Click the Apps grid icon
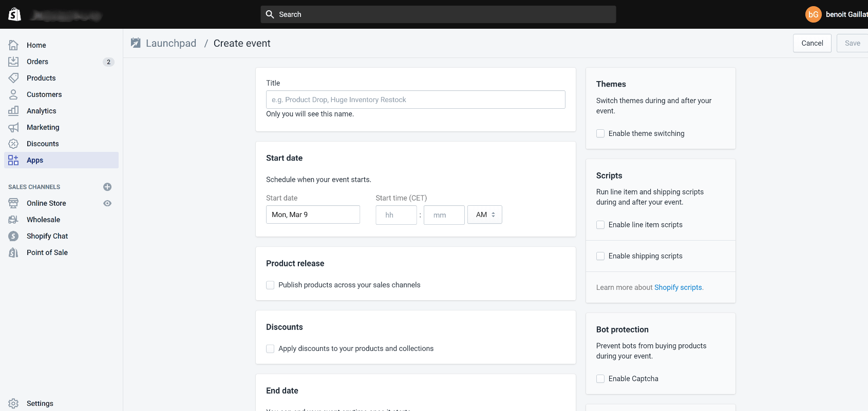This screenshot has height=411, width=868. pos(13,160)
